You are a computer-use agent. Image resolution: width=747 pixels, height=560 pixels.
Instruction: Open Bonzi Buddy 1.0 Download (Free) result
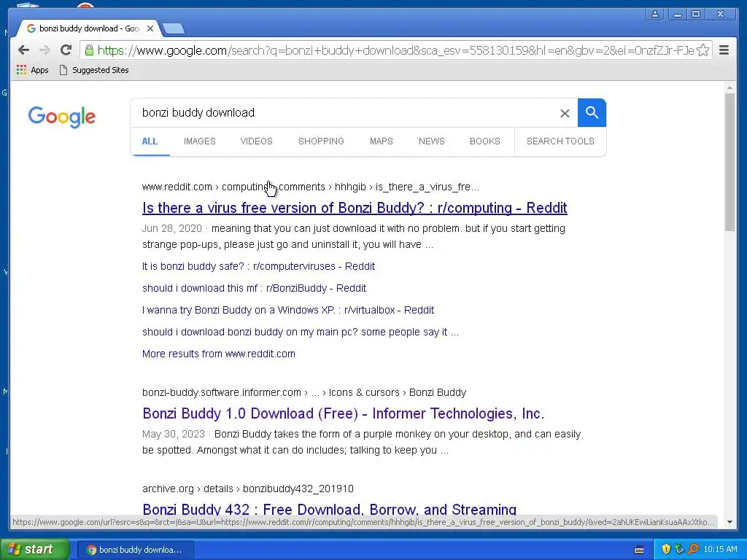click(x=343, y=413)
